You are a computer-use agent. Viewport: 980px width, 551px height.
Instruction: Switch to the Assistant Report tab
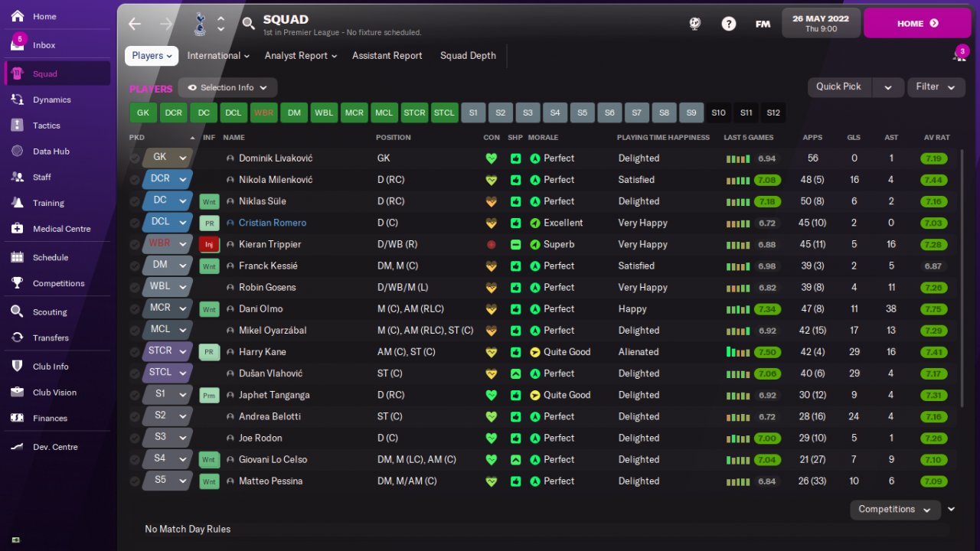point(387,56)
